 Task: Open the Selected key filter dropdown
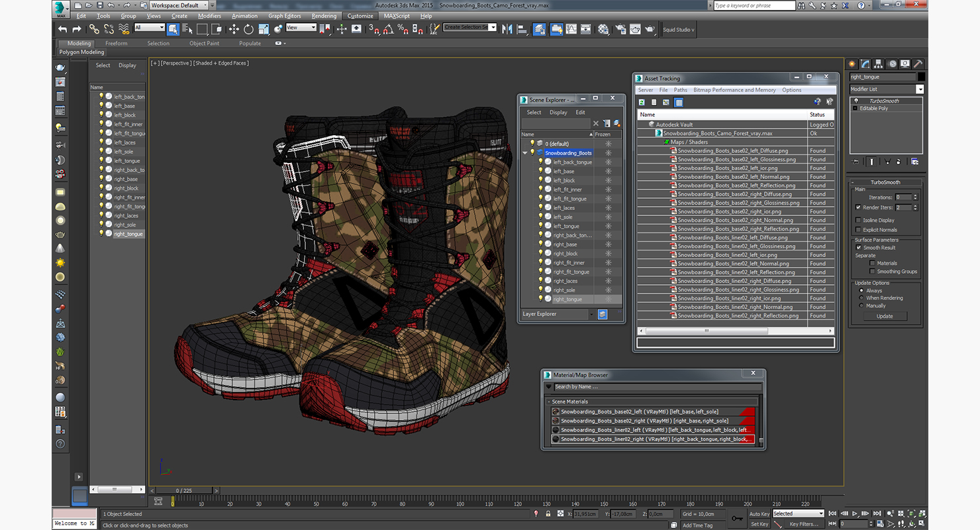798,513
